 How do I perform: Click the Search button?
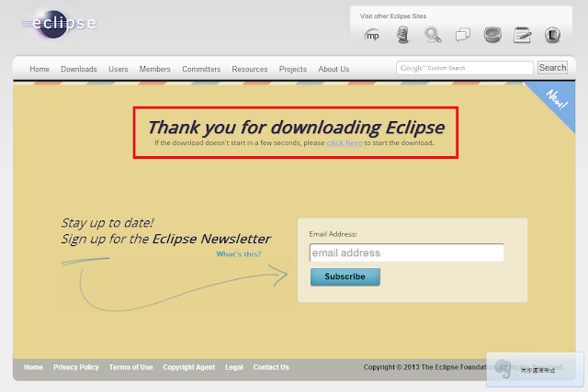point(552,67)
